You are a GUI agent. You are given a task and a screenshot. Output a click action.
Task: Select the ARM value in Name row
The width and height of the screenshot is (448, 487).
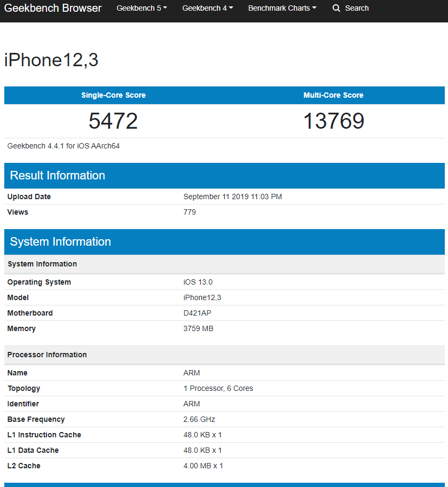click(192, 373)
